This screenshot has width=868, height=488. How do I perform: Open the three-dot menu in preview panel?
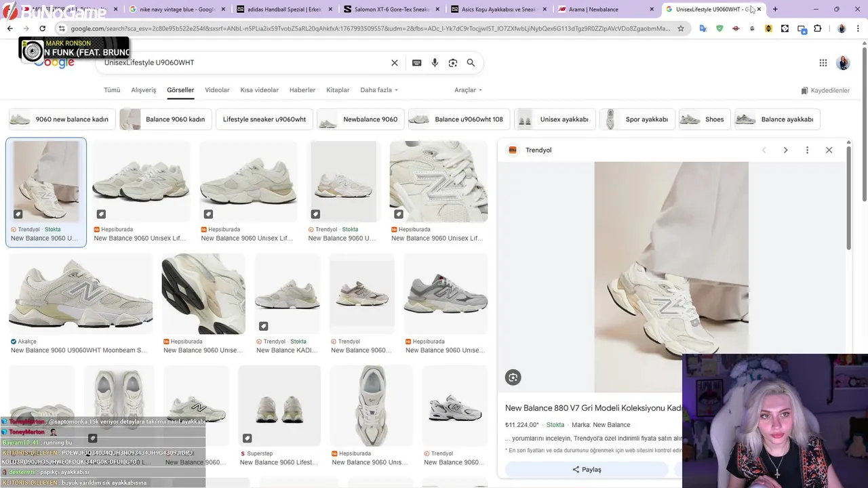(807, 150)
